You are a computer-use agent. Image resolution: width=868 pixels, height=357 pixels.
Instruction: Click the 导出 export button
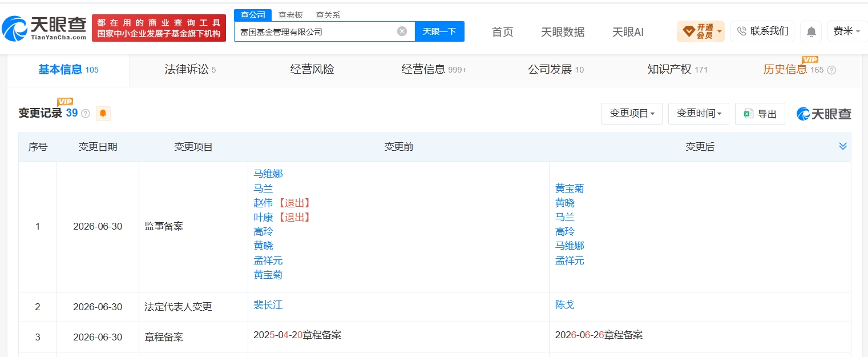[760, 114]
